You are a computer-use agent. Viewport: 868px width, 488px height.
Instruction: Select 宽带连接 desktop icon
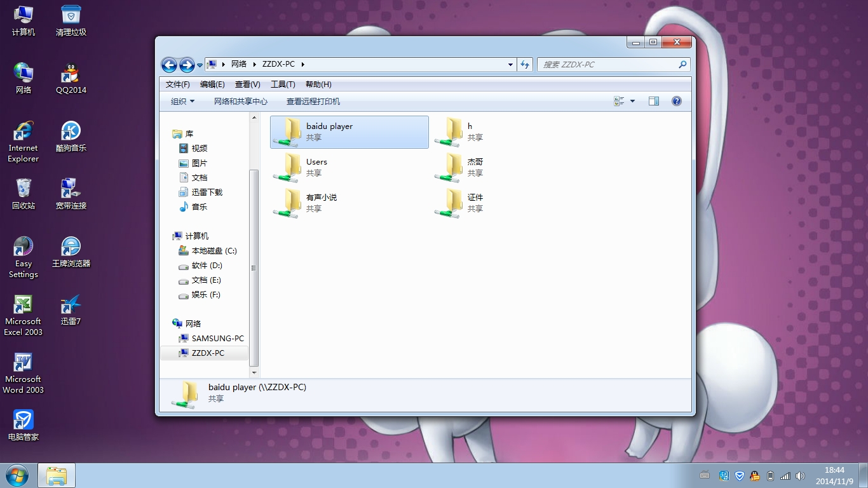(x=71, y=194)
